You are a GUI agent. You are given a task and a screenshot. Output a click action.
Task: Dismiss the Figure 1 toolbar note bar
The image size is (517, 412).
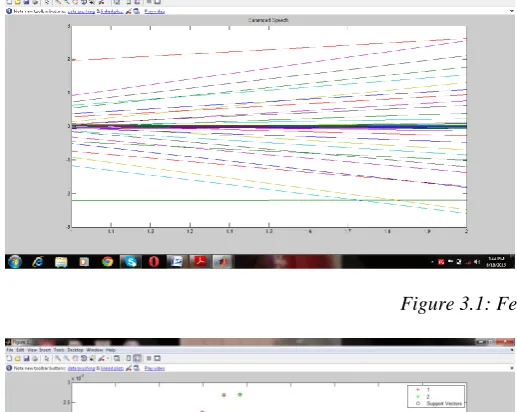point(512,368)
